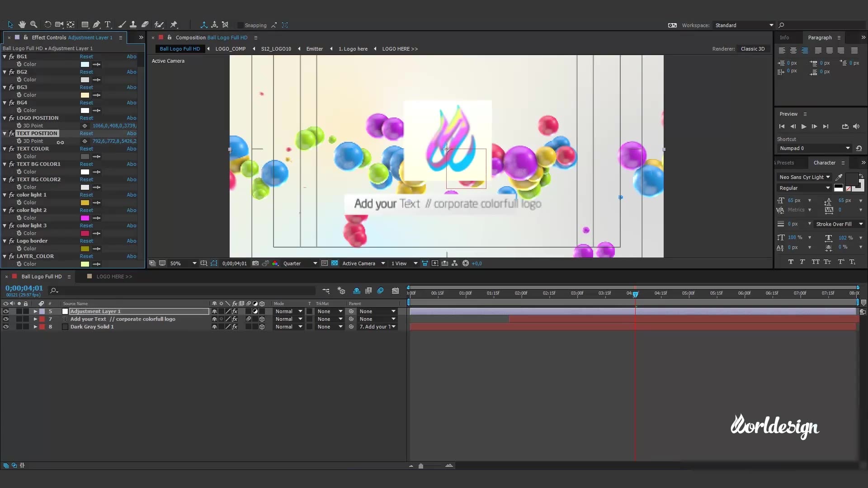Click the color swatch for color light 2
868x488 pixels.
click(85, 217)
